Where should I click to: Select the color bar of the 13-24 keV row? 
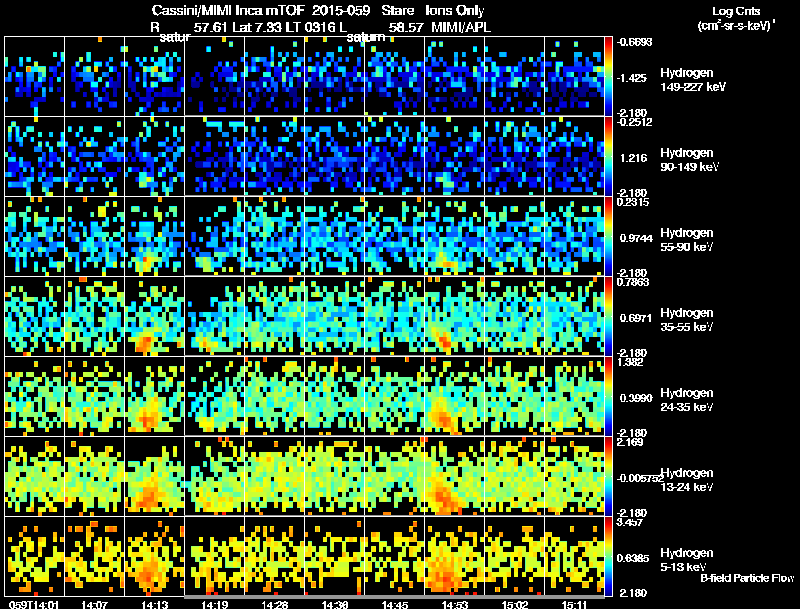point(608,476)
